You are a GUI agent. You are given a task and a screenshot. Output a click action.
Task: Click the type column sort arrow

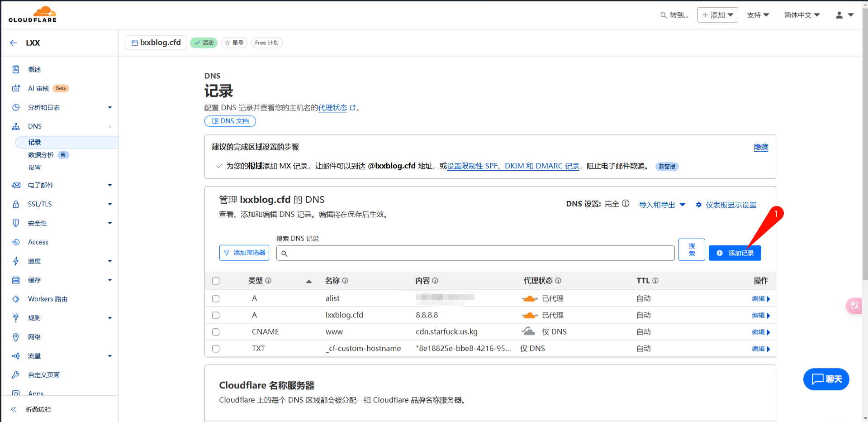coord(309,281)
